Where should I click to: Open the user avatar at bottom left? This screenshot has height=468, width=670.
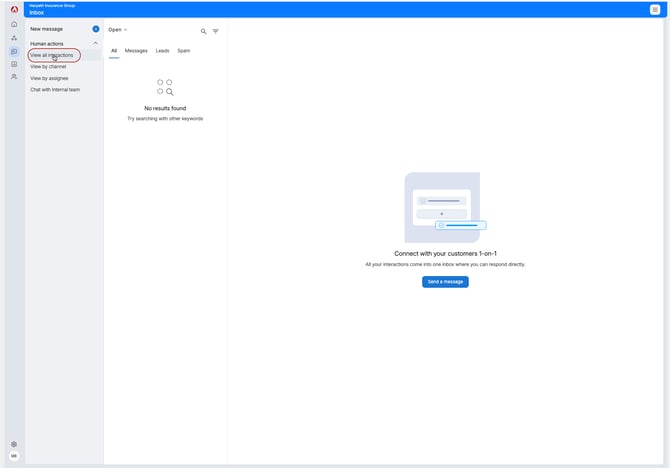point(14,456)
